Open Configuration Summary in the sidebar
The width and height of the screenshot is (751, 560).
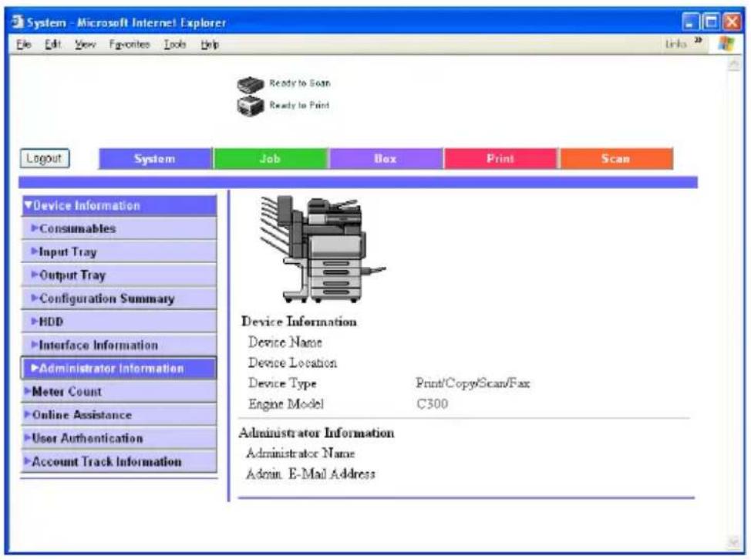point(119,299)
